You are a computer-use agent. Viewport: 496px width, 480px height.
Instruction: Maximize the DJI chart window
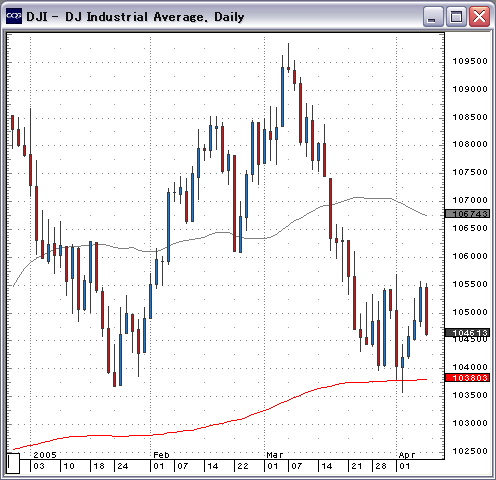[x=456, y=16]
